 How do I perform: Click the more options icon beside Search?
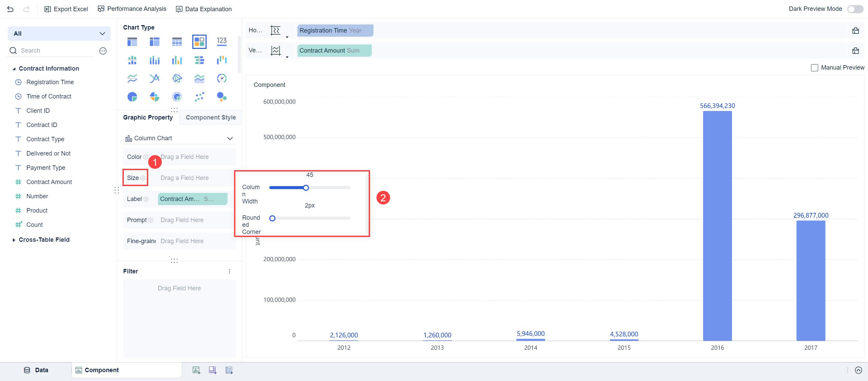pyautogui.click(x=103, y=51)
